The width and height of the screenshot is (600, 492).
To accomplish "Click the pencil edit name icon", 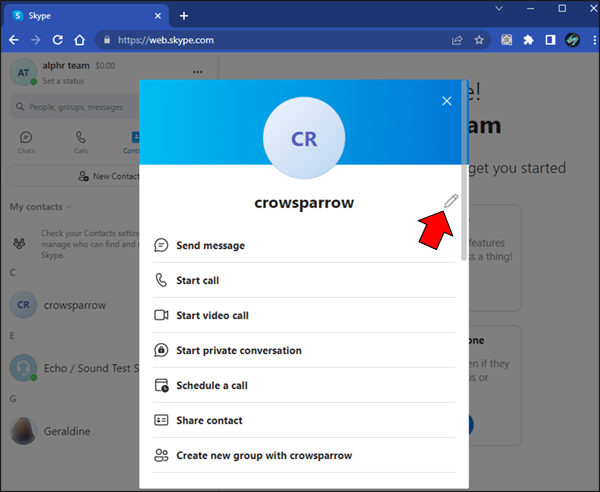I will tap(451, 201).
